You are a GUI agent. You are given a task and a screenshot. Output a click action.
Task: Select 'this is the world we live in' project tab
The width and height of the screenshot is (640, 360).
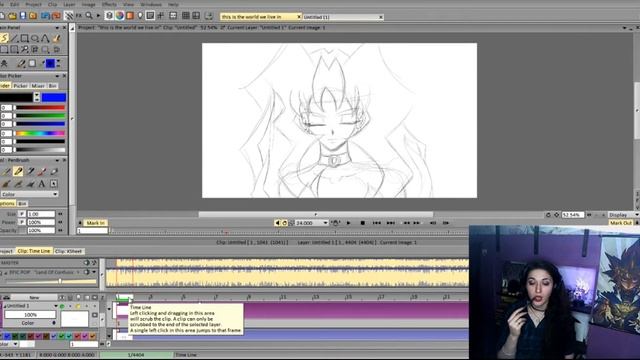(260, 17)
